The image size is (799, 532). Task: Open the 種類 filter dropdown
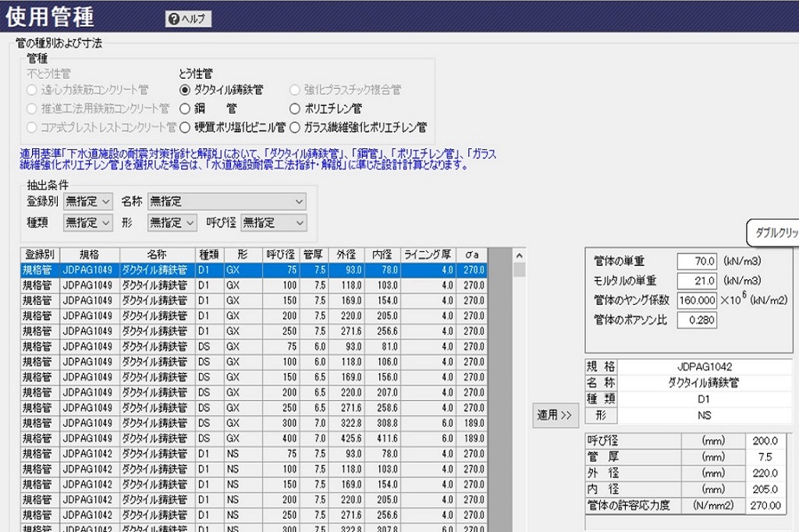coord(87,222)
